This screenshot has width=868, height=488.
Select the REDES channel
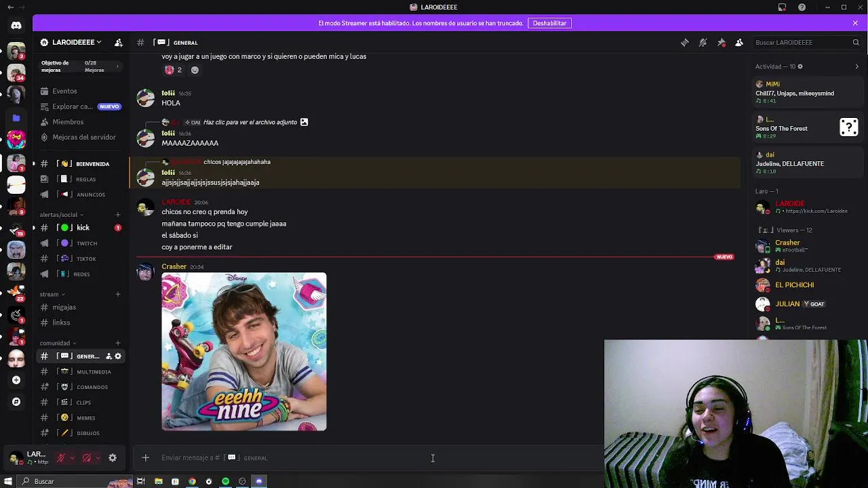pos(80,274)
